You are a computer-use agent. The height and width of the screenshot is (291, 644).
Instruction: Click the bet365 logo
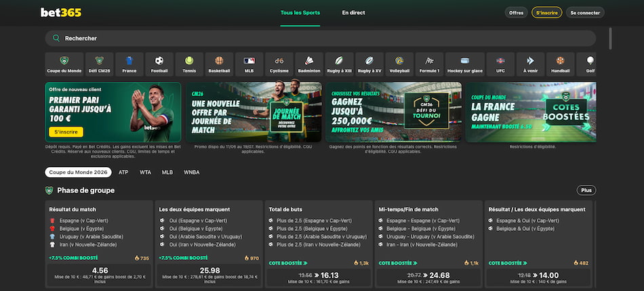pyautogui.click(x=61, y=13)
